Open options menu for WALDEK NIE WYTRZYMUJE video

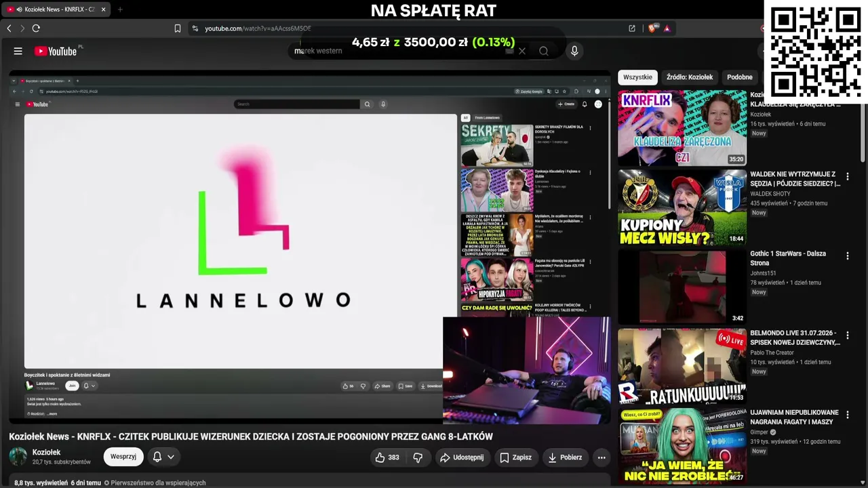tap(847, 176)
